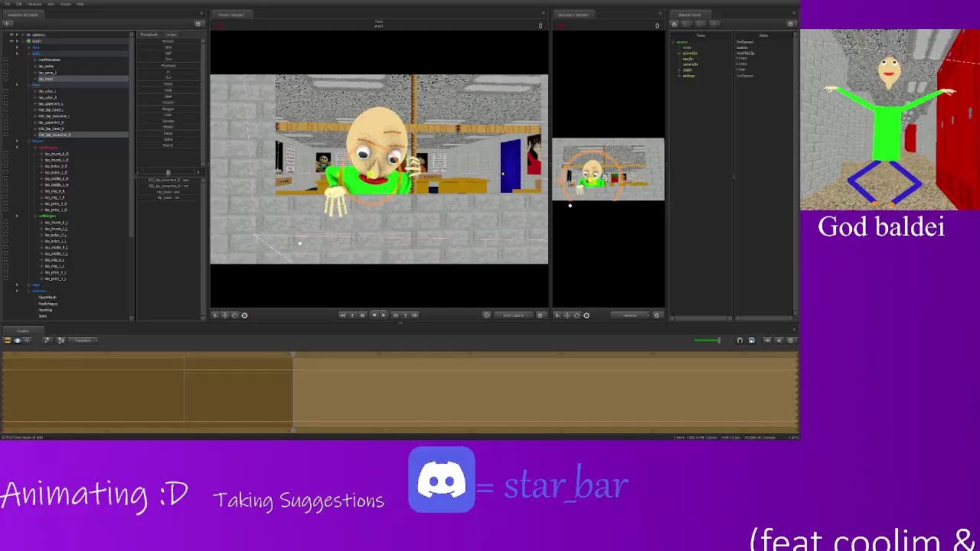
Task: Jump to the last frame
Action: (x=415, y=315)
